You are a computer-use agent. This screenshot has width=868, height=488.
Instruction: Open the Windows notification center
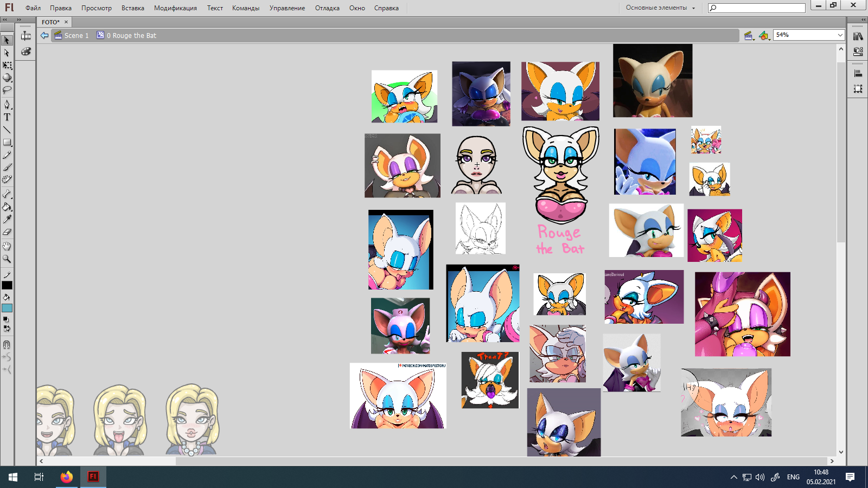(850, 477)
